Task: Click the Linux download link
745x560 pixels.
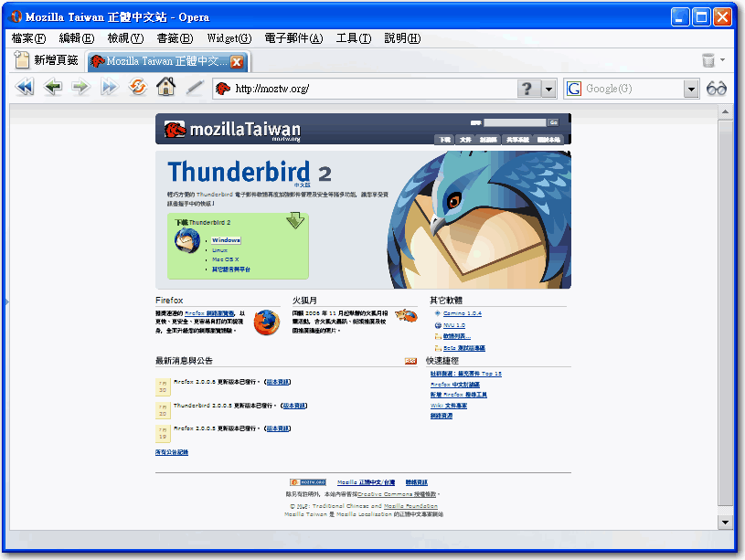Action: click(x=219, y=250)
